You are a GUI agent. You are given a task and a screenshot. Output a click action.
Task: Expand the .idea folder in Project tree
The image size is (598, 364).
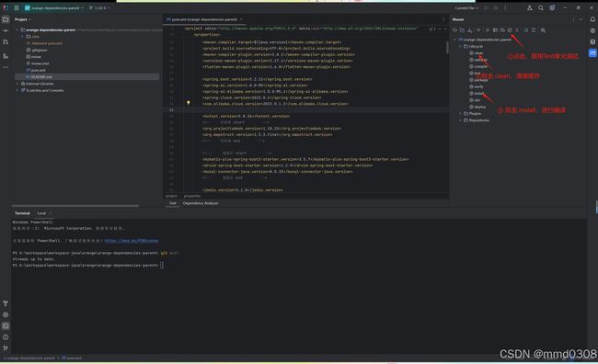[x=23, y=37]
